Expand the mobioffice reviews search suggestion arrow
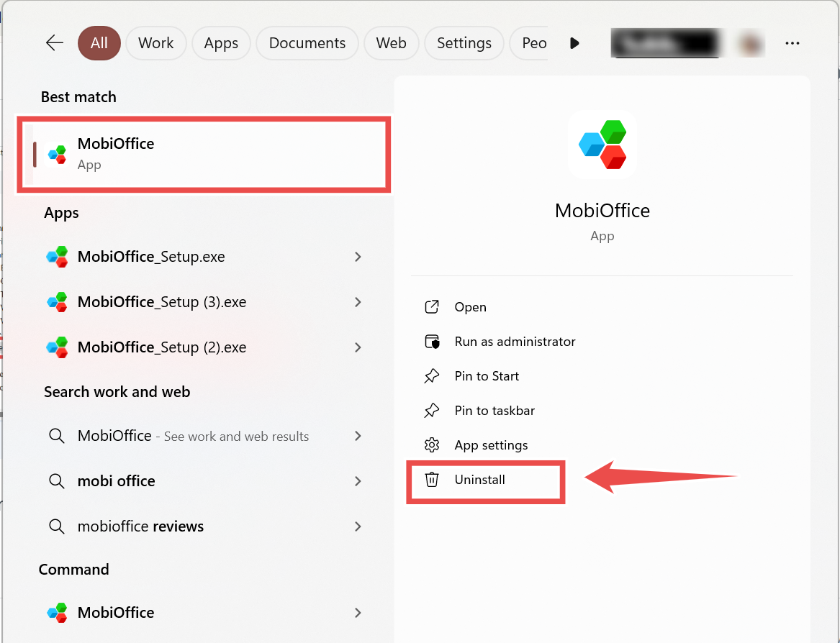Viewport: 840px width, 643px height. tap(358, 526)
